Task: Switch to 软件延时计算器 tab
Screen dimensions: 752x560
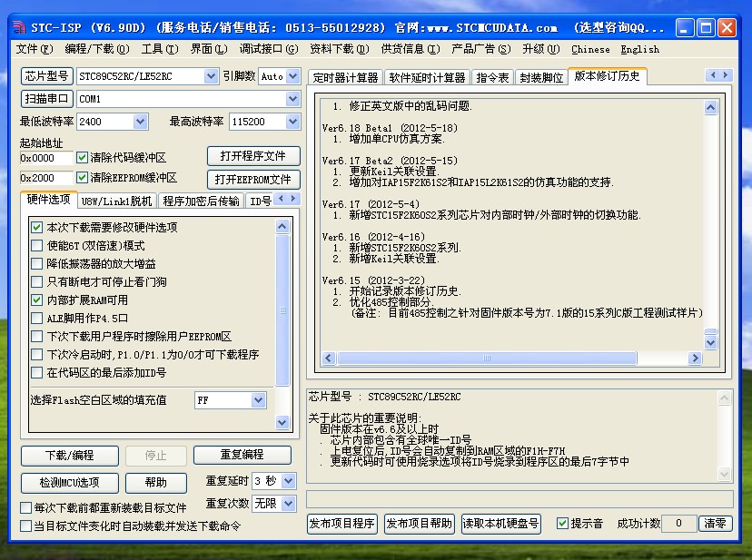Action: [x=427, y=78]
